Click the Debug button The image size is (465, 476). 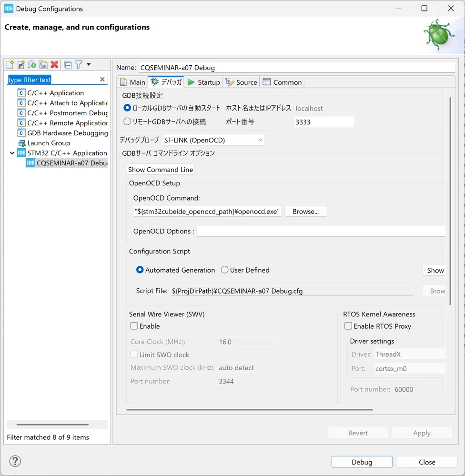tap(362, 462)
